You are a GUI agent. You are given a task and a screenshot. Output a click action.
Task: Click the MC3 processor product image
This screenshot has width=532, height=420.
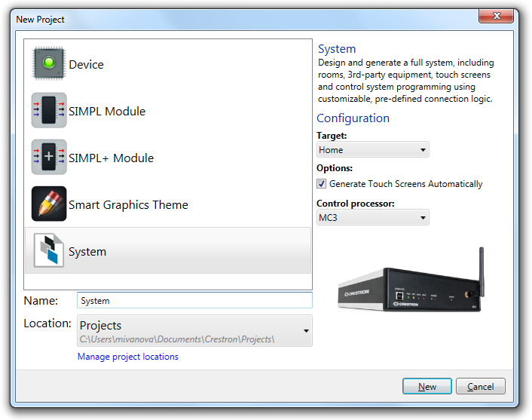(411, 280)
